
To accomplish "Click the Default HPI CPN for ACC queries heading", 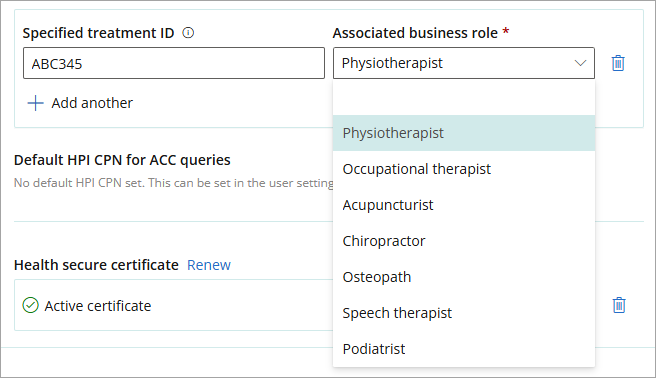I will coord(122,160).
